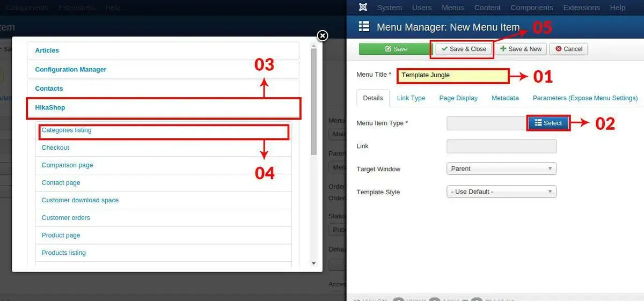Image resolution: width=644 pixels, height=301 pixels.
Task: Click the Cancel button
Action: click(x=569, y=49)
